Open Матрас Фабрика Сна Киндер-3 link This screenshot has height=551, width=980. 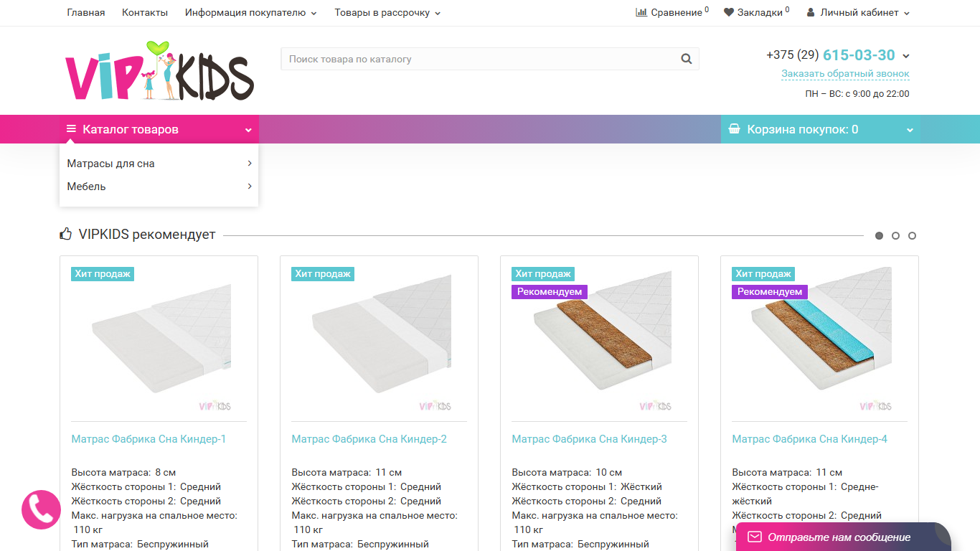tap(589, 439)
